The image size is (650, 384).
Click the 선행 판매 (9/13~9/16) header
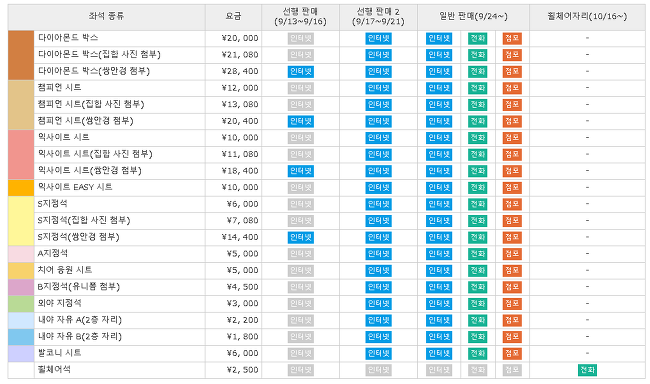point(300,16)
